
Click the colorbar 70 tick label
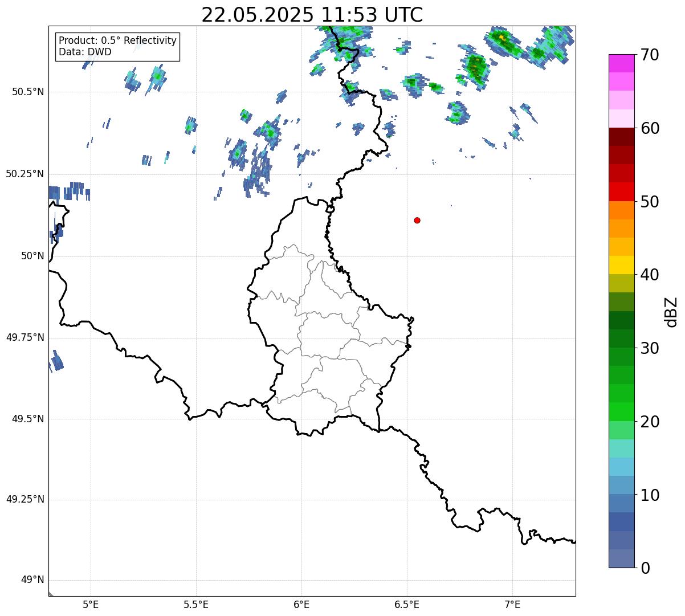650,55
